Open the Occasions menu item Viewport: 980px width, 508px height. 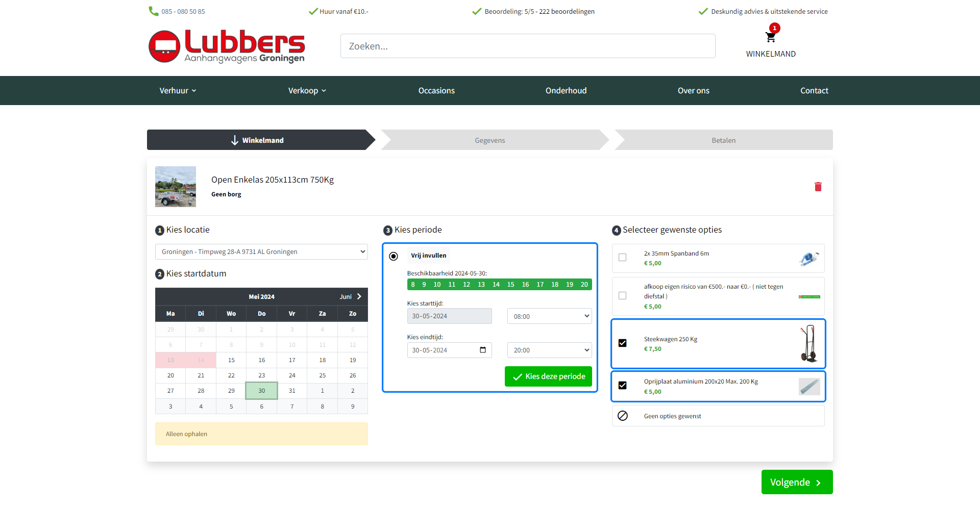pyautogui.click(x=436, y=90)
